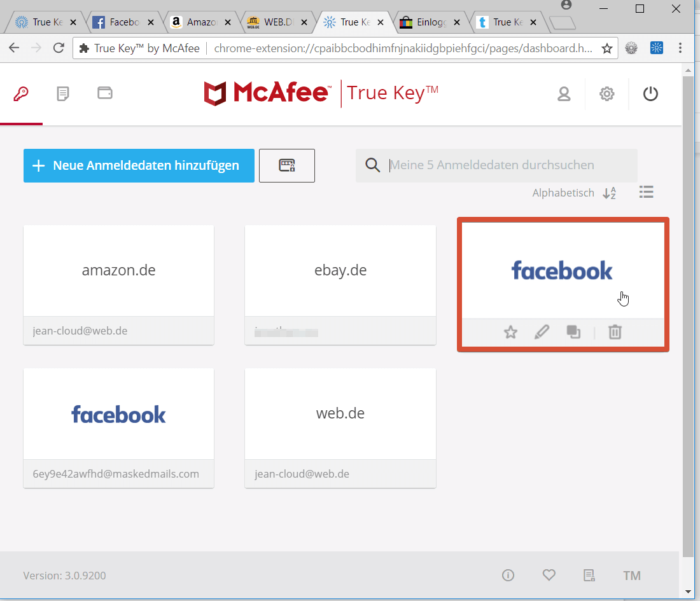This screenshot has height=601, width=700.
Task: Click the gear extension icon in toolbar
Action: pos(631,48)
